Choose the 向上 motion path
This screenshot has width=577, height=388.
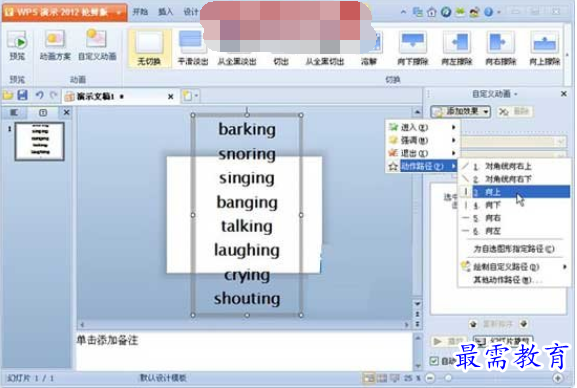tap(514, 192)
